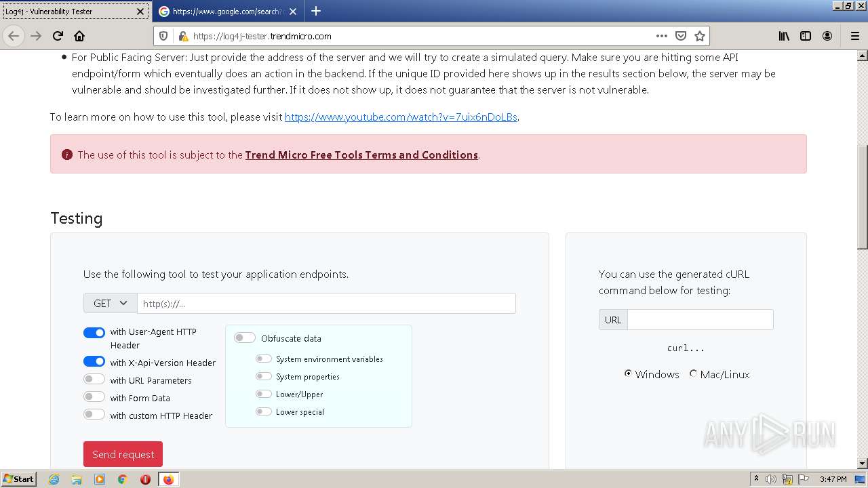Close the Google search tab
This screenshot has width=868, height=488.
293,12
